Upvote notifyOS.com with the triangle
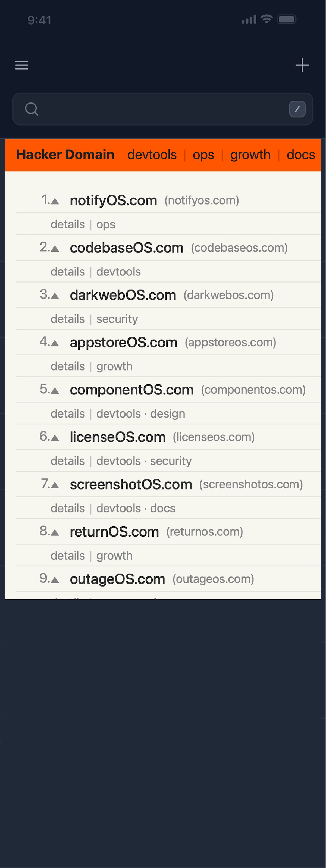326x868 pixels. pyautogui.click(x=55, y=202)
